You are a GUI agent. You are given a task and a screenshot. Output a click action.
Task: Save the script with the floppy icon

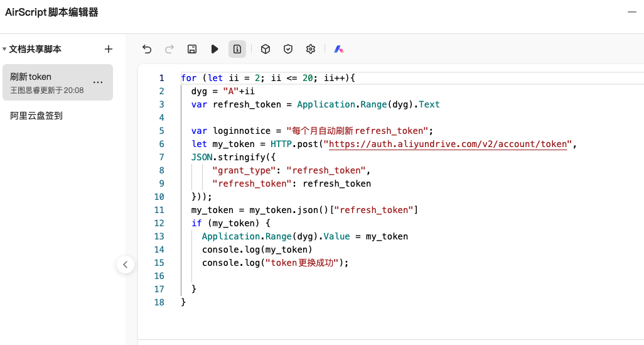192,49
